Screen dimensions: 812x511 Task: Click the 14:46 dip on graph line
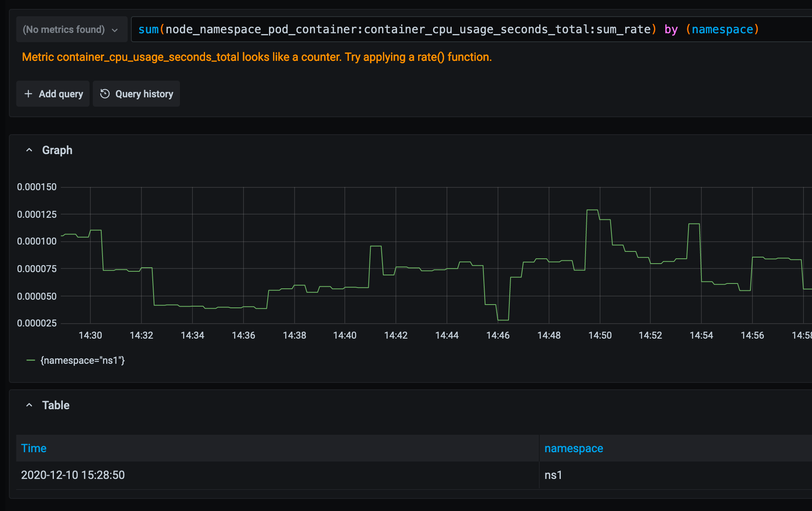(x=503, y=320)
